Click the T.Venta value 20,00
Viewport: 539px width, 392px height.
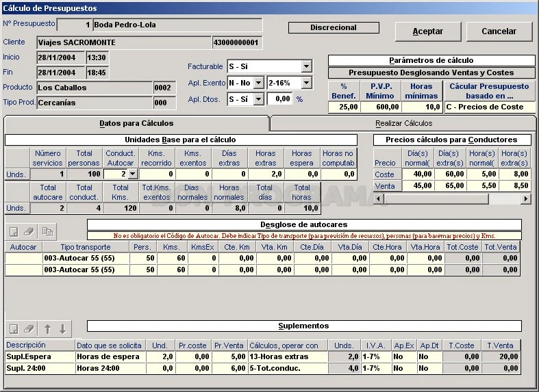pos(501,356)
